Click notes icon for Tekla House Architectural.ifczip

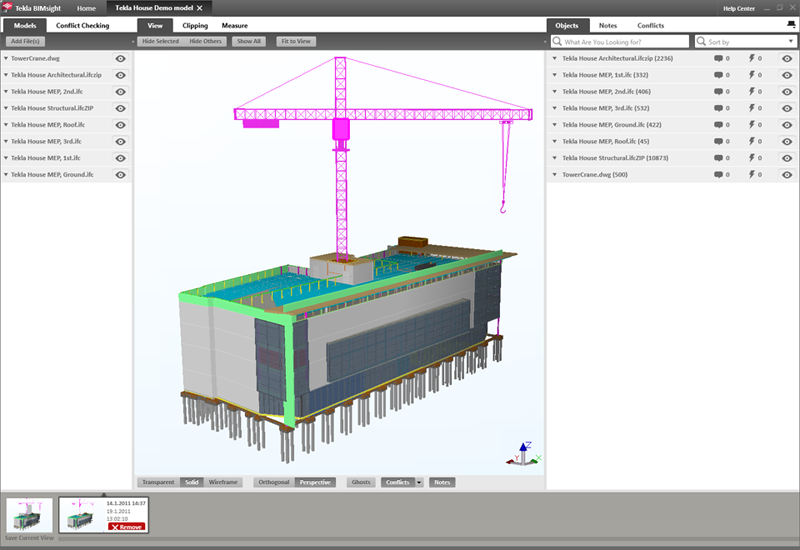[x=718, y=59]
